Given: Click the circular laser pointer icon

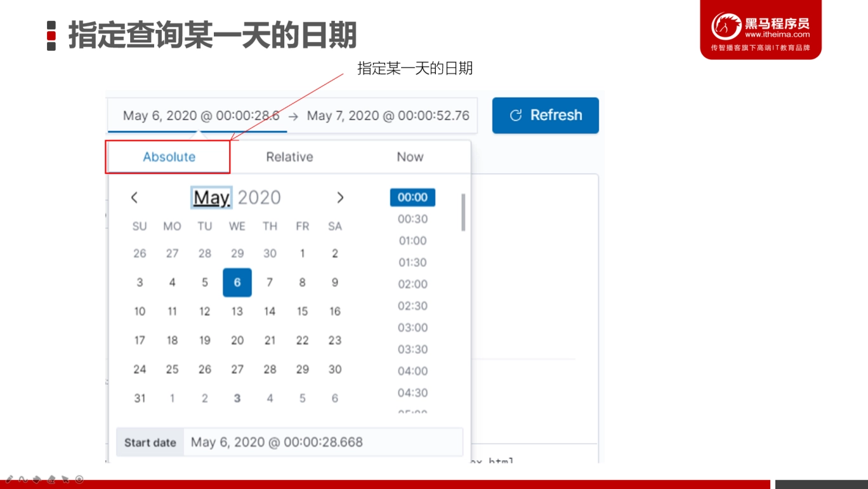Looking at the screenshot, I should pos(79,479).
